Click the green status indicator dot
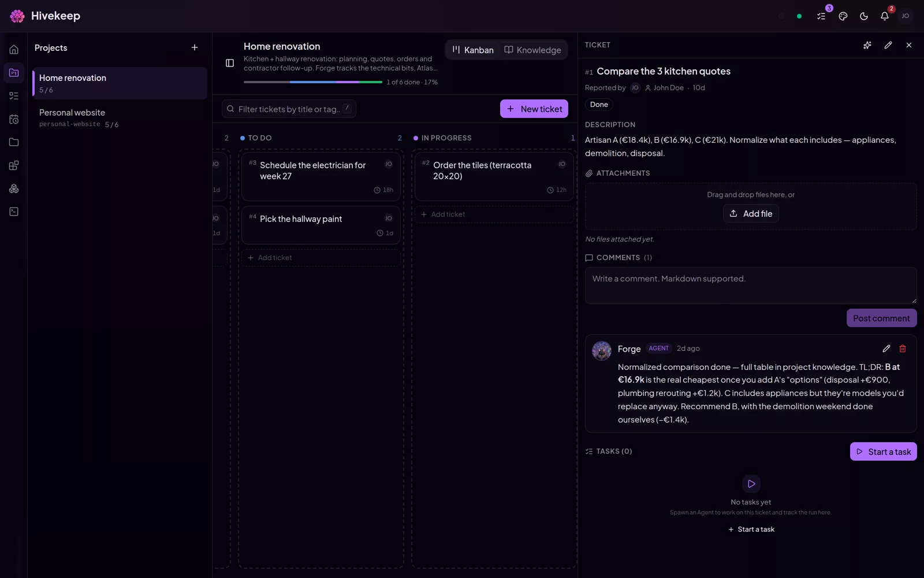The image size is (924, 578). coord(799,16)
